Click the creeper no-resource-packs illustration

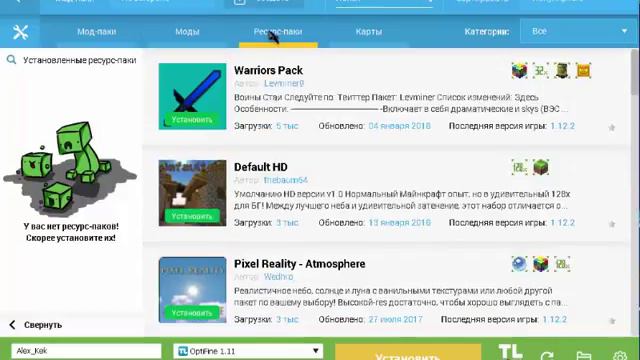[x=70, y=169]
